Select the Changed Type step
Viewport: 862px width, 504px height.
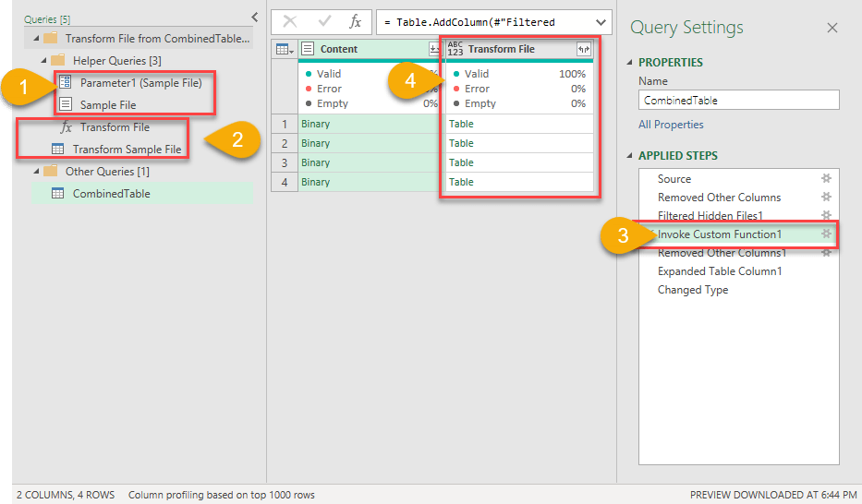(692, 290)
